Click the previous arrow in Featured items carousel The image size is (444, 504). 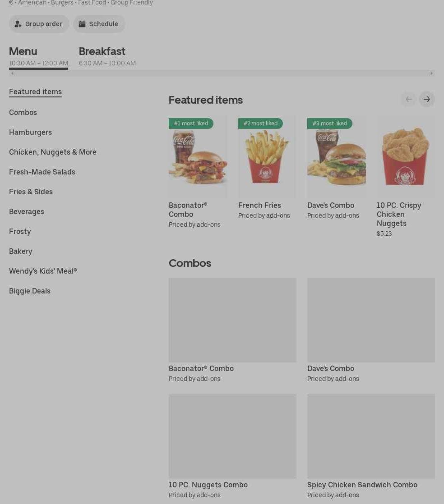pos(409,99)
